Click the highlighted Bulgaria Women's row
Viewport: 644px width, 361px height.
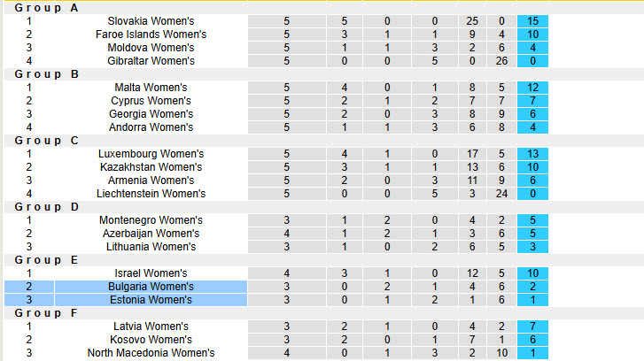click(x=151, y=287)
